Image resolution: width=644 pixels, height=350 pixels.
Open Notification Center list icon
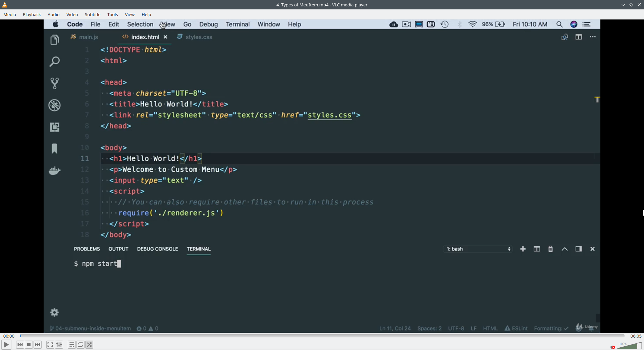[x=587, y=24]
